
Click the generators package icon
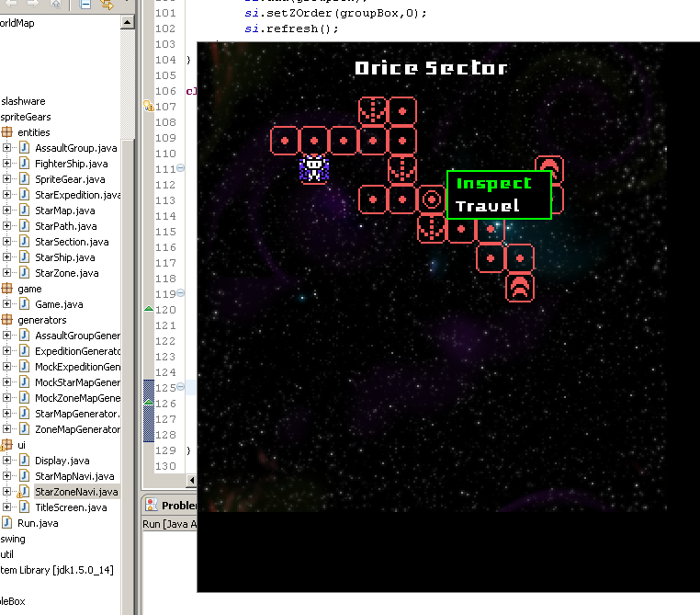7,320
